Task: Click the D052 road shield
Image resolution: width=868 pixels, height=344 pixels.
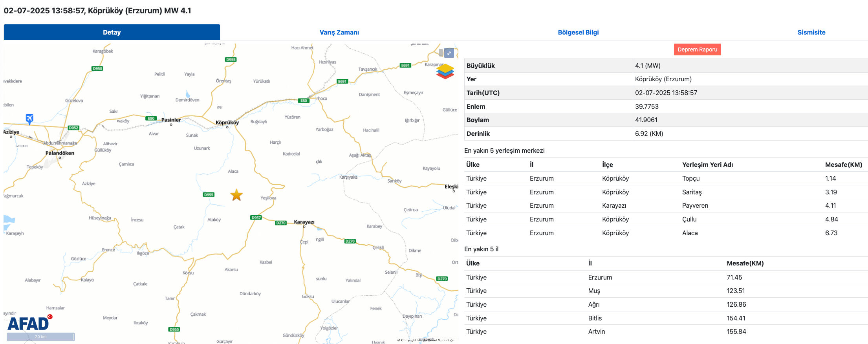Action: (73, 128)
